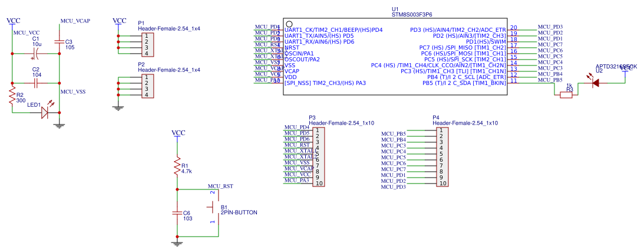Image resolution: width=644 pixels, height=252 pixels.
Task: Click the OSCIN/PA1 pin name inside U1
Action: (x=299, y=54)
